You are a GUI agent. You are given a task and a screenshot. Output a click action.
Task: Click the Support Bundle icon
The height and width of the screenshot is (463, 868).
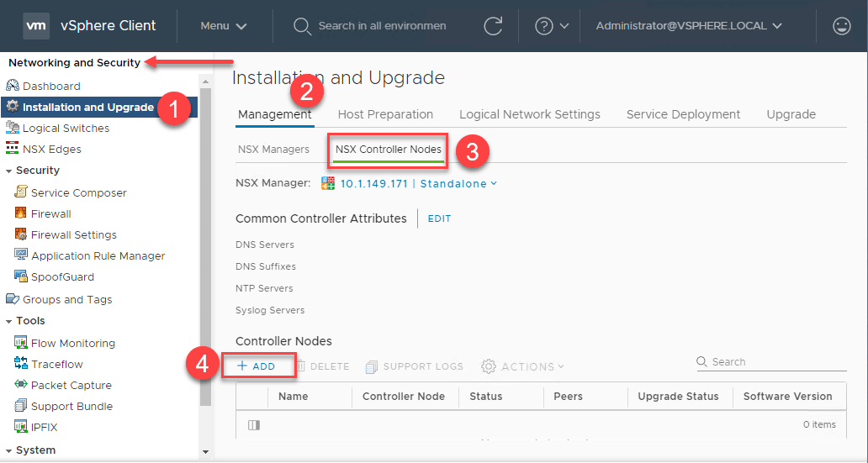pyautogui.click(x=20, y=406)
